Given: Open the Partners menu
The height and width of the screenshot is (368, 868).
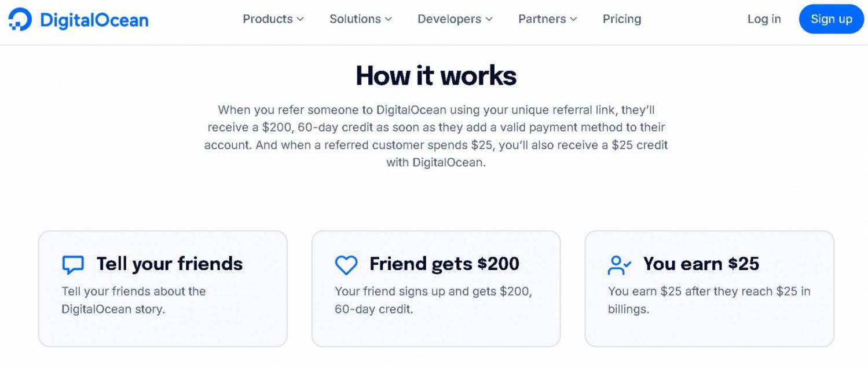Looking at the screenshot, I should click(x=542, y=19).
